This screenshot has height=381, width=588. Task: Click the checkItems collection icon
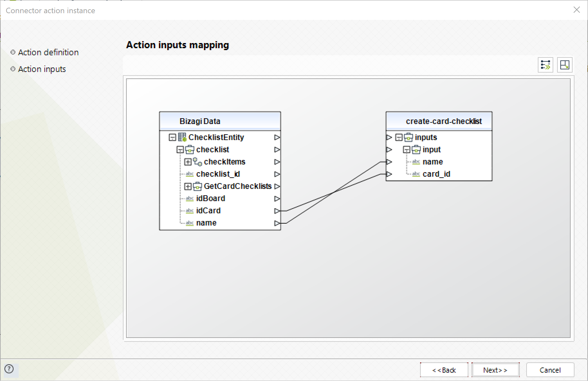(x=198, y=162)
